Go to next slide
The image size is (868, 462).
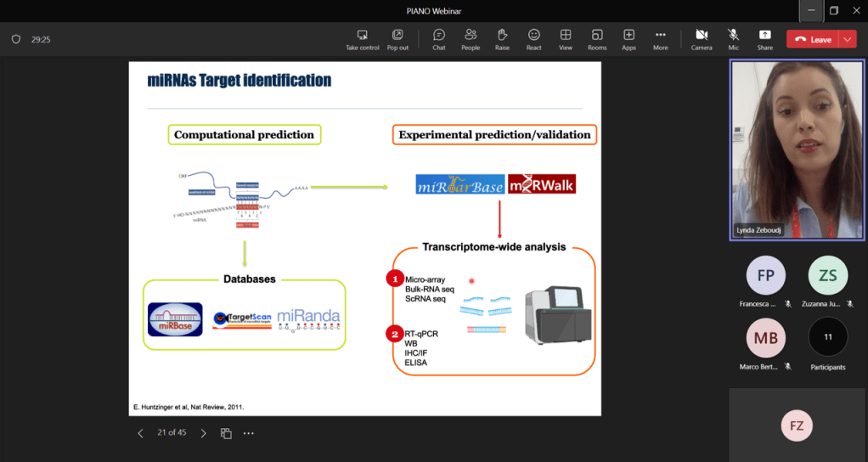tap(203, 433)
